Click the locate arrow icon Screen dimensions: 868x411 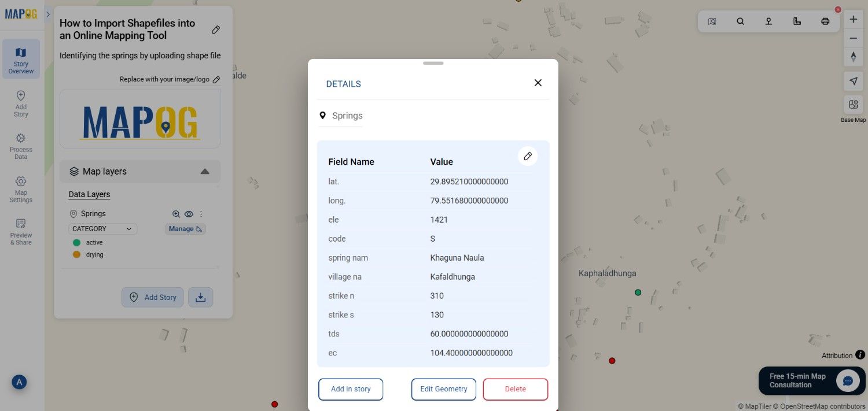click(853, 81)
